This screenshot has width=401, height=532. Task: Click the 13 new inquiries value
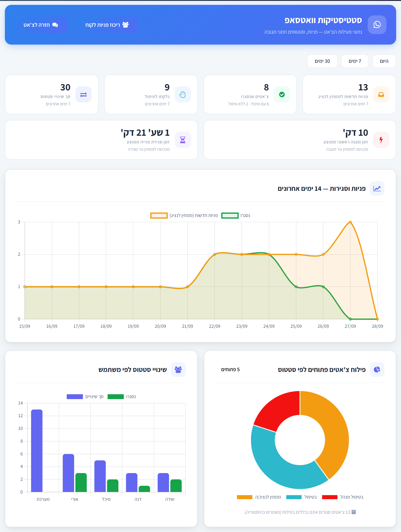(x=363, y=87)
